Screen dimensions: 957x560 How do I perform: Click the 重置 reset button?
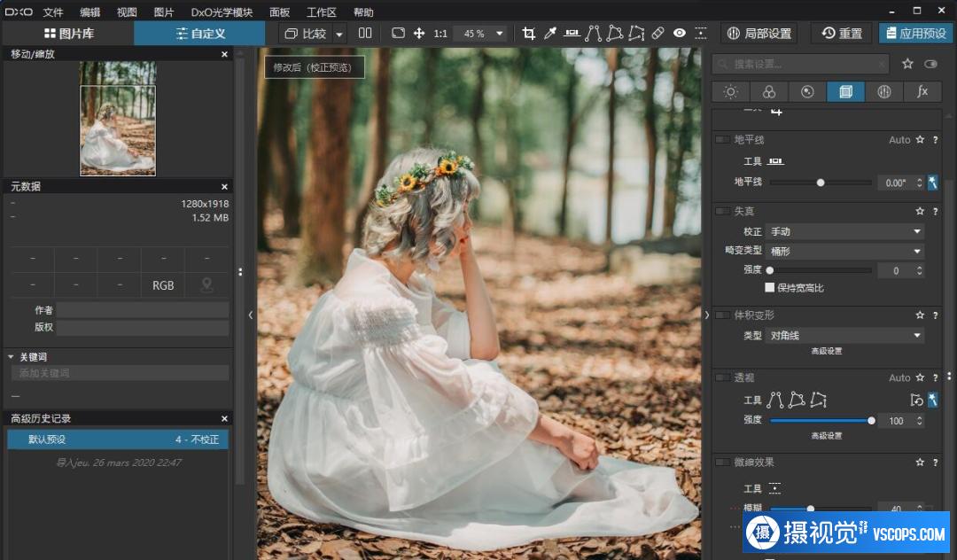point(843,34)
